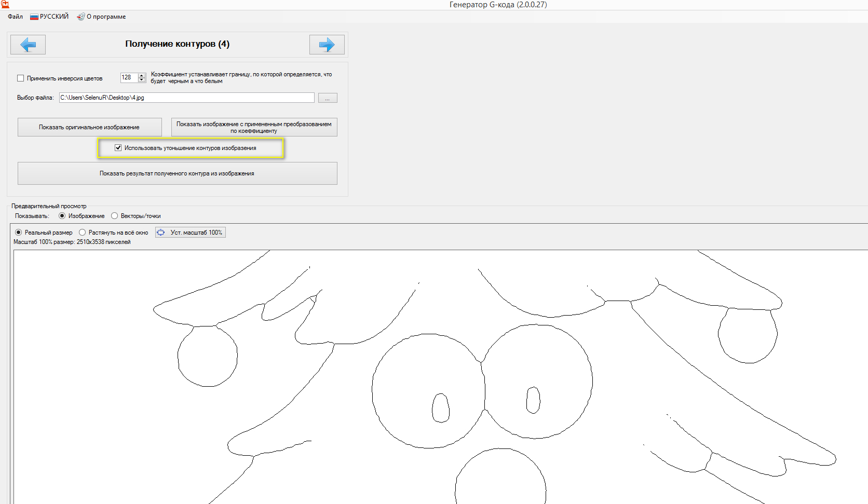Screen dimensions: 868x504
Task: Select the Векторы/точки radio button
Action: [115, 216]
